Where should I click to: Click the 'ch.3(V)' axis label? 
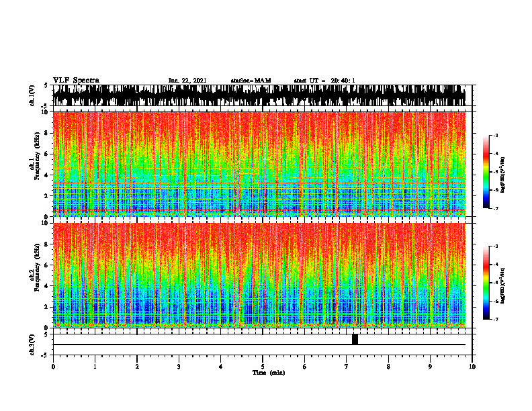click(32, 345)
